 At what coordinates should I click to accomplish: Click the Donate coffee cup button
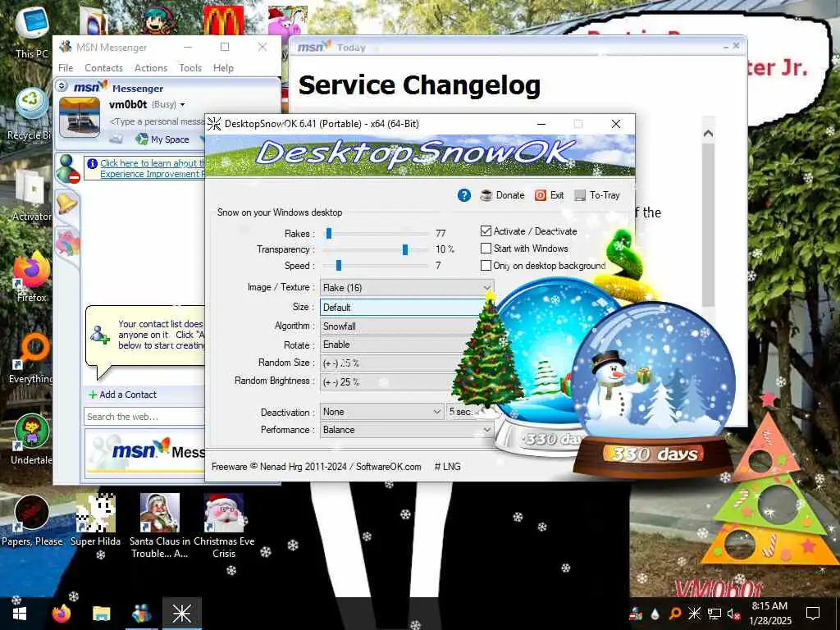[502, 195]
